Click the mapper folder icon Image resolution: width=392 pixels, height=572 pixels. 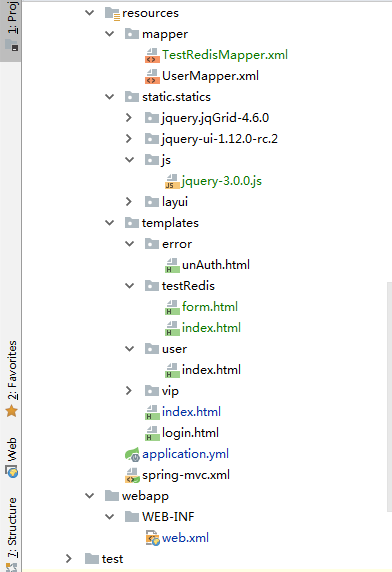click(132, 34)
